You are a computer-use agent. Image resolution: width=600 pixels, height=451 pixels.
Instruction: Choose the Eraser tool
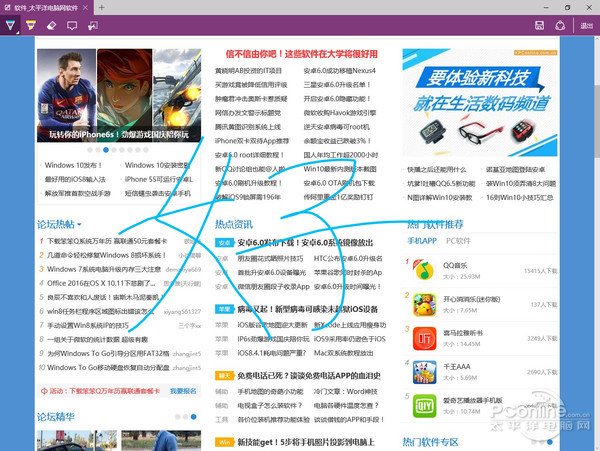coord(51,26)
